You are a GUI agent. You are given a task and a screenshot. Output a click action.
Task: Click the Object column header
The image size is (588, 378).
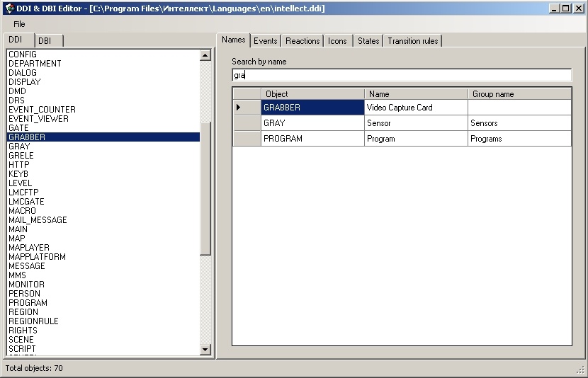tap(312, 94)
